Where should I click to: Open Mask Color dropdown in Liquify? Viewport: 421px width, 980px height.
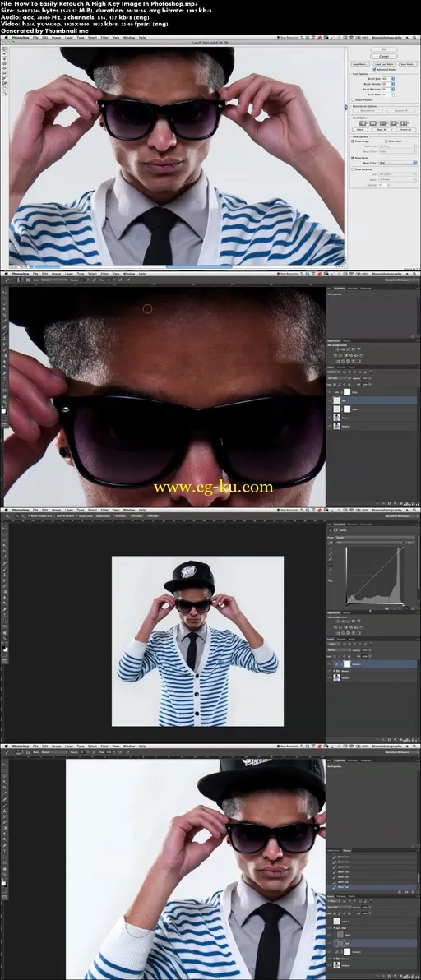click(x=398, y=163)
